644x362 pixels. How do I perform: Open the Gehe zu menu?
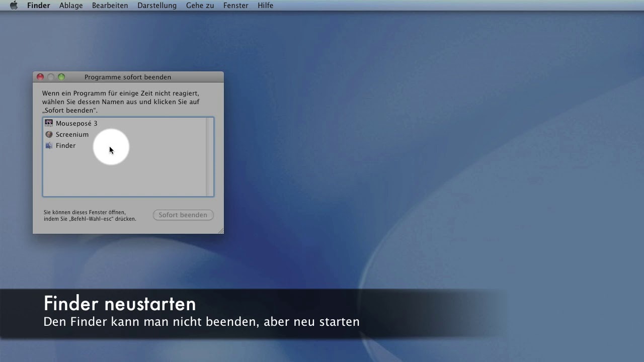point(200,6)
